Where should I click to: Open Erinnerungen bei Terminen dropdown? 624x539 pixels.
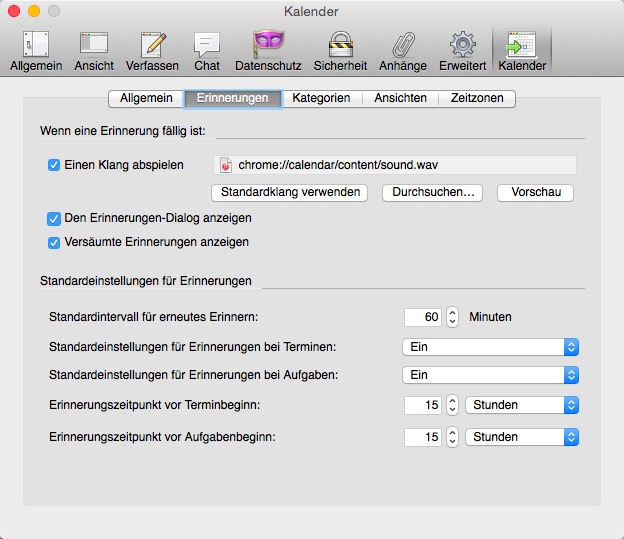pos(490,347)
